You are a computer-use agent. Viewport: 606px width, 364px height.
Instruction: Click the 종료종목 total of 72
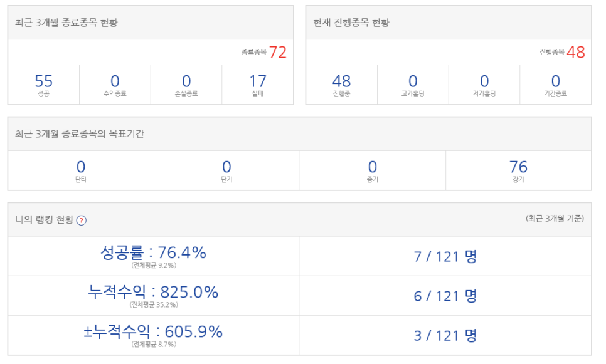278,53
